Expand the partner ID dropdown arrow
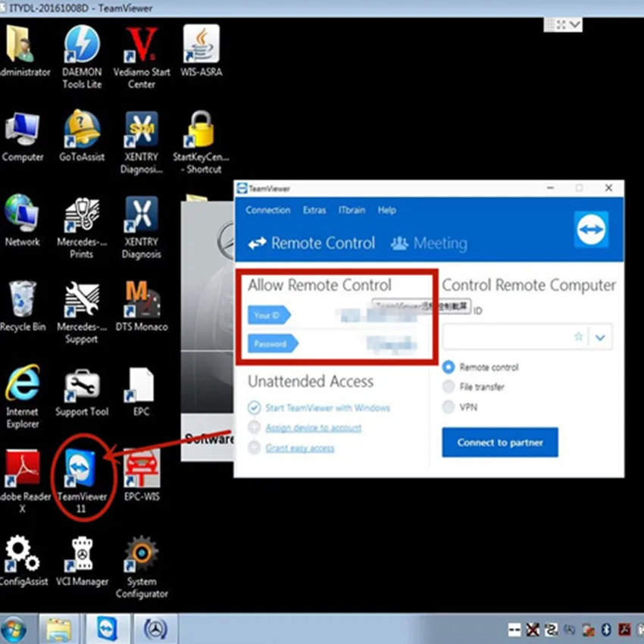This screenshot has height=644, width=644. coord(600,337)
